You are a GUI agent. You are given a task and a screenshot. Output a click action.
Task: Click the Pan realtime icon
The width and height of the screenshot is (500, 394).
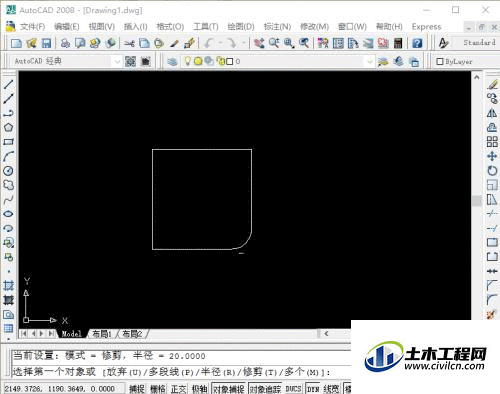click(x=259, y=43)
